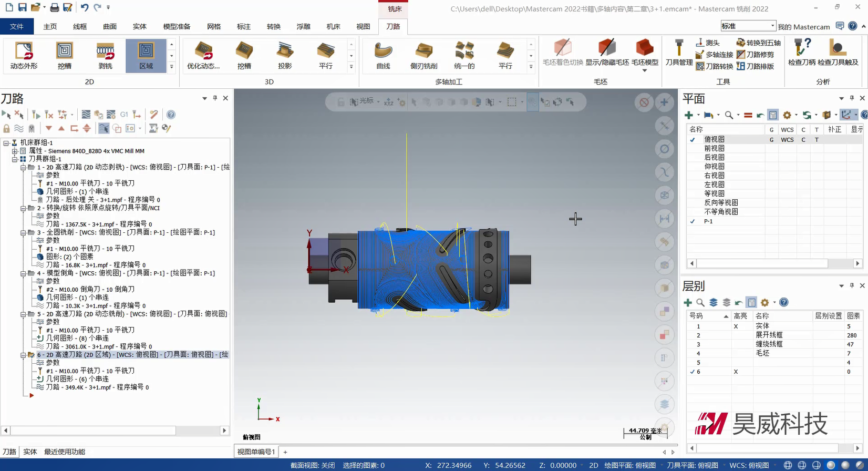The width and height of the screenshot is (868, 471).
Task: Toggle checkmark on P-1 plane row
Action: [693, 221]
